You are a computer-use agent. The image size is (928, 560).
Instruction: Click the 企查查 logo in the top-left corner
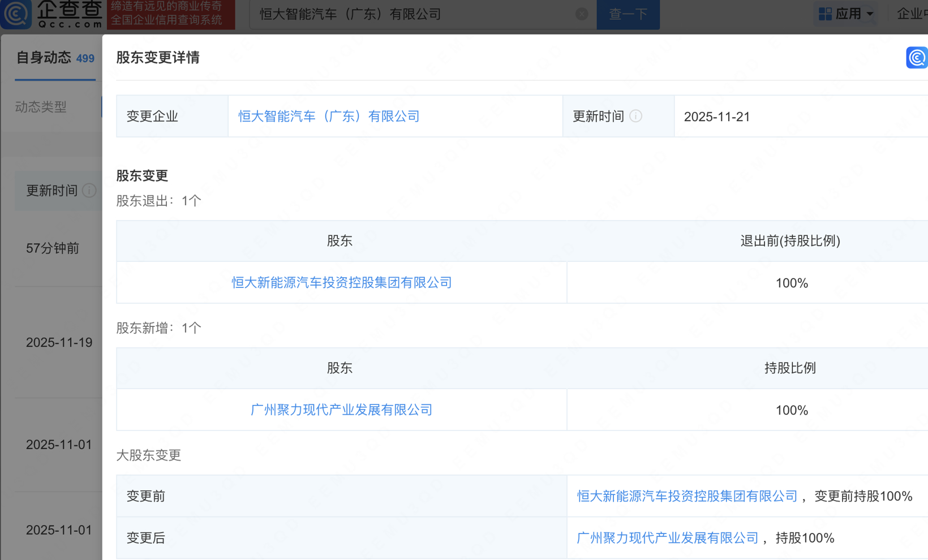click(x=51, y=14)
